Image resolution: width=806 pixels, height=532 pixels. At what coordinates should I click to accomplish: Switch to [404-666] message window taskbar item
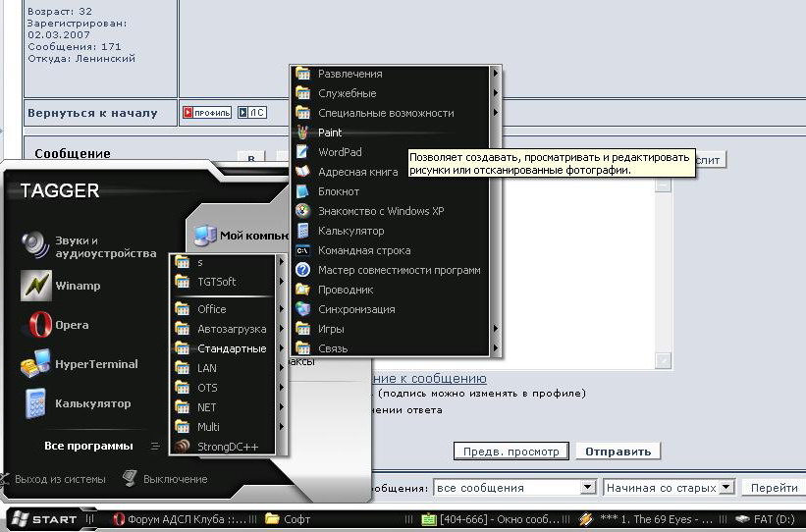(x=489, y=519)
